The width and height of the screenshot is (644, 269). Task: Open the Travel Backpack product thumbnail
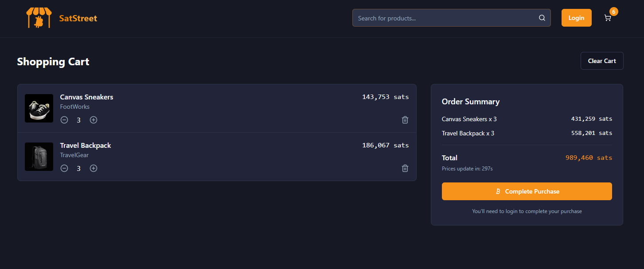tap(39, 157)
